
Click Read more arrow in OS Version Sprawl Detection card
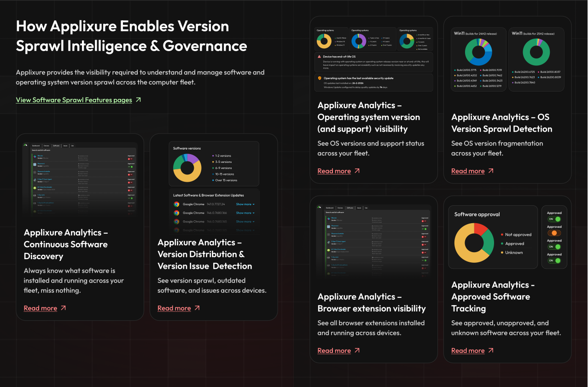pos(491,171)
